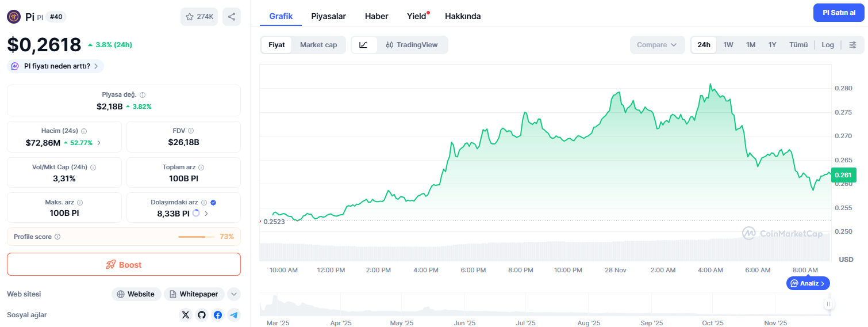Open the Website link

(136, 294)
